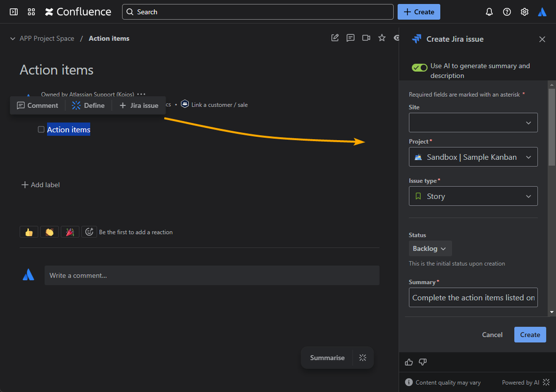
Task: Open the Backlog status dropdown
Action: coord(430,249)
